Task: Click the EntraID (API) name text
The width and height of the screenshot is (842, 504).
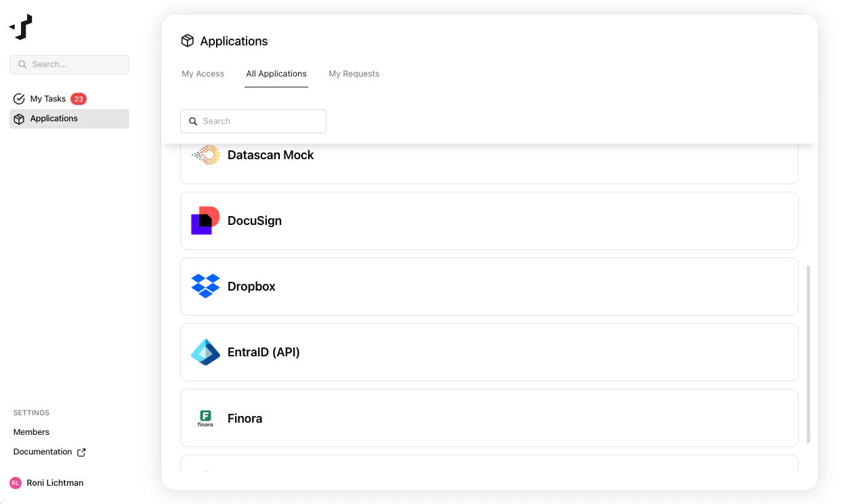Action: point(264,352)
